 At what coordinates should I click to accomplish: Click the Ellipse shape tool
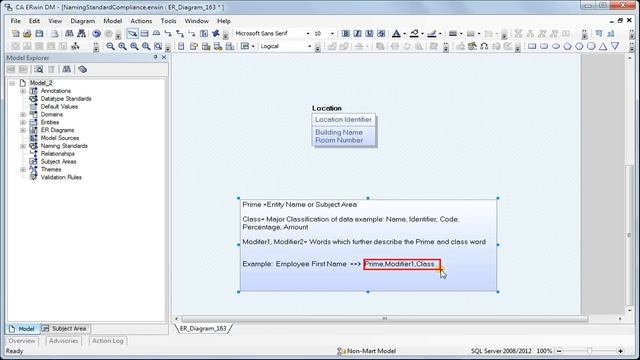556,46
